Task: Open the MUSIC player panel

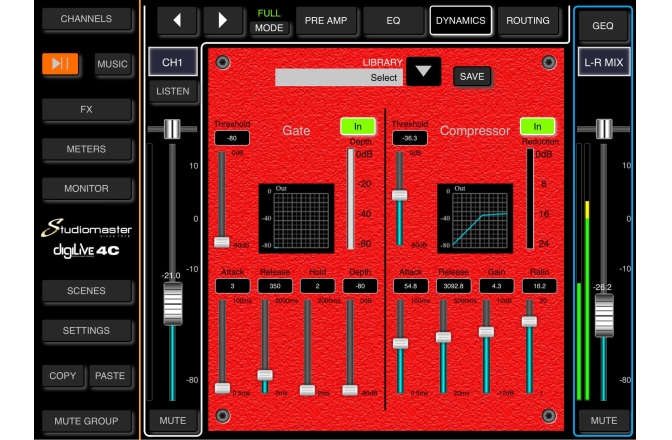Action: click(112, 64)
